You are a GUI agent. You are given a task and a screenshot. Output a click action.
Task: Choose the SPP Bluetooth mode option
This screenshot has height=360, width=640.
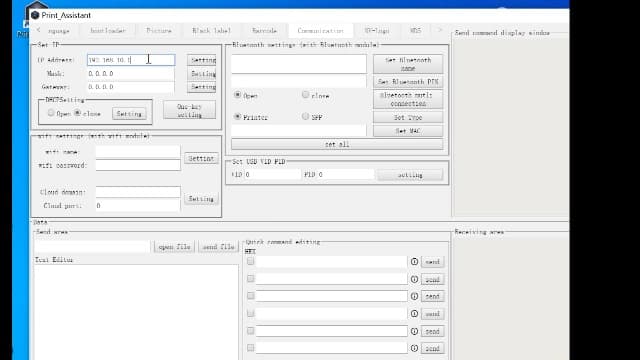305,116
